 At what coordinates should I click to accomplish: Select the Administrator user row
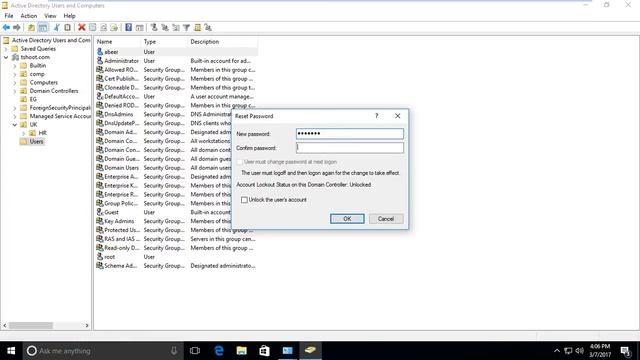pos(176,61)
